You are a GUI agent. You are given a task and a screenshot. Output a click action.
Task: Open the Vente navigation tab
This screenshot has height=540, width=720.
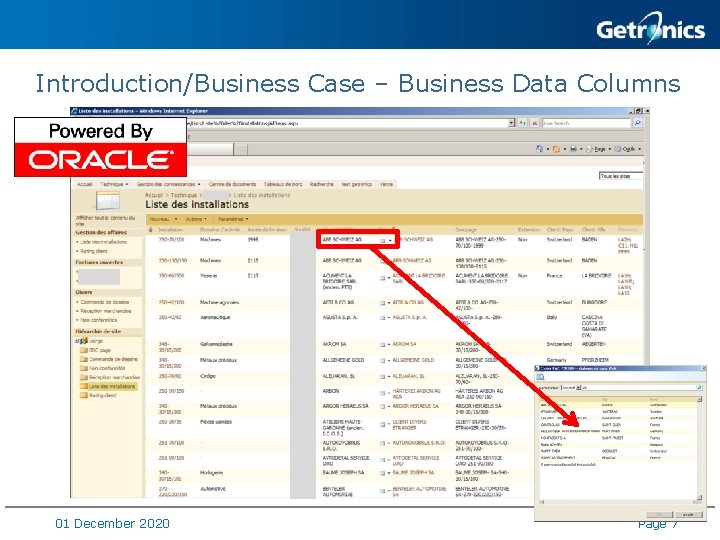click(386, 184)
